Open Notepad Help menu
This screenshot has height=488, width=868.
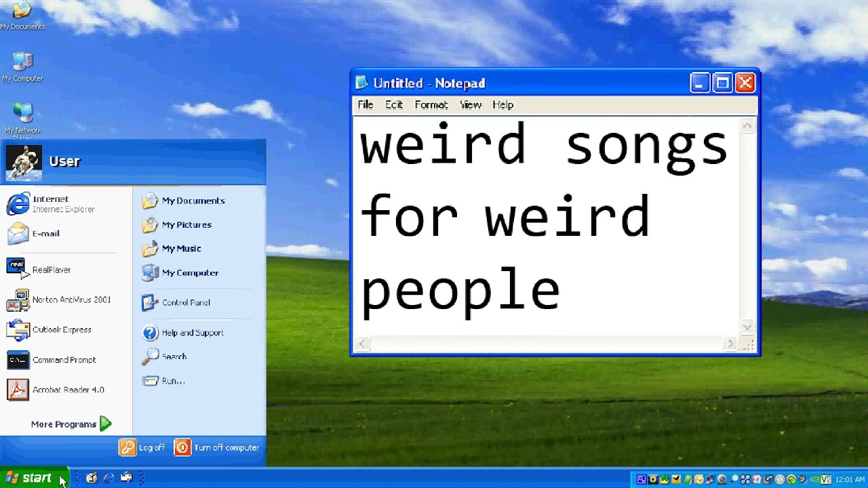coord(503,104)
